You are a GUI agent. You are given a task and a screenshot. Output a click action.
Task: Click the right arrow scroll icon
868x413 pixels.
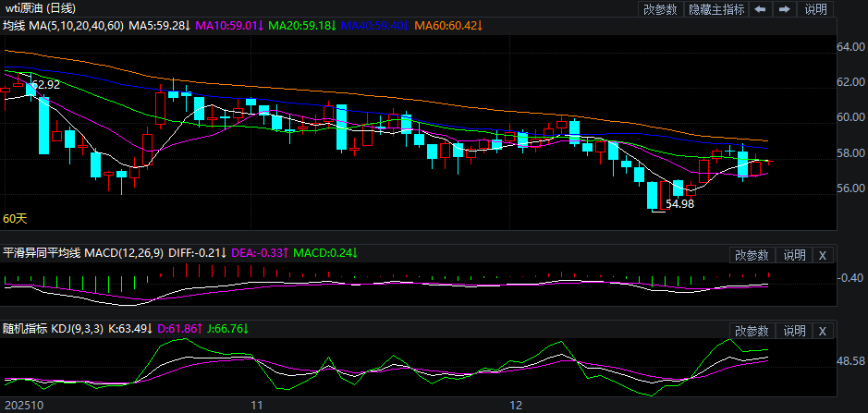784,9
